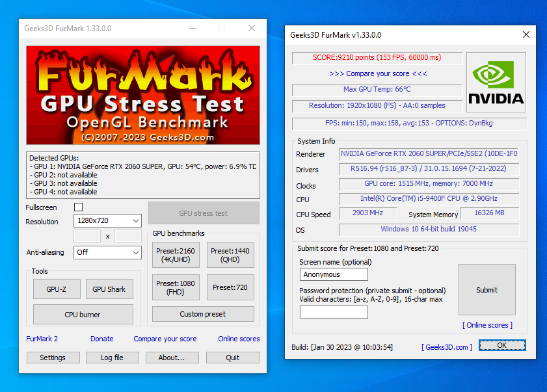Close the FurMark v1.33.0.0 results window
The width and height of the screenshot is (547, 392).
point(526,34)
